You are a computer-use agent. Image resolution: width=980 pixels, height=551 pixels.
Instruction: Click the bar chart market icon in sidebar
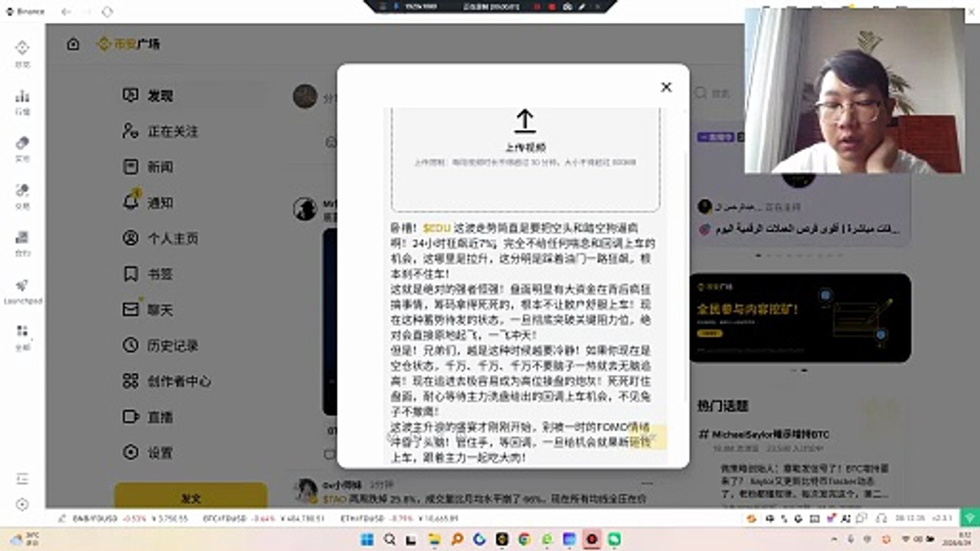[22, 96]
